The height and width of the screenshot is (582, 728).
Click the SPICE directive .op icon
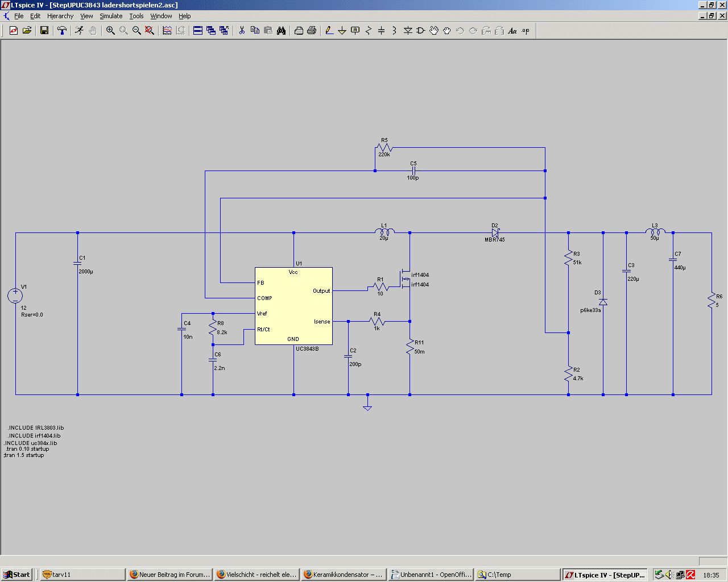526,31
